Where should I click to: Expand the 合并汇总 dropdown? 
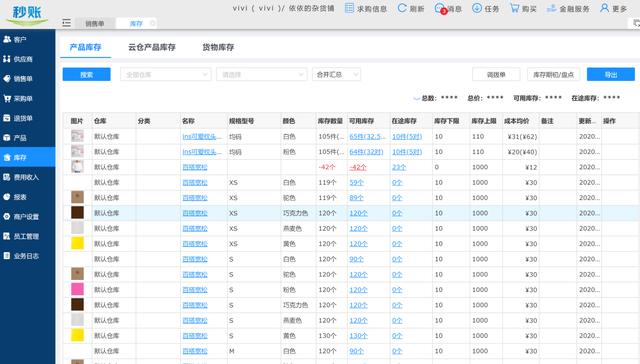[336, 75]
